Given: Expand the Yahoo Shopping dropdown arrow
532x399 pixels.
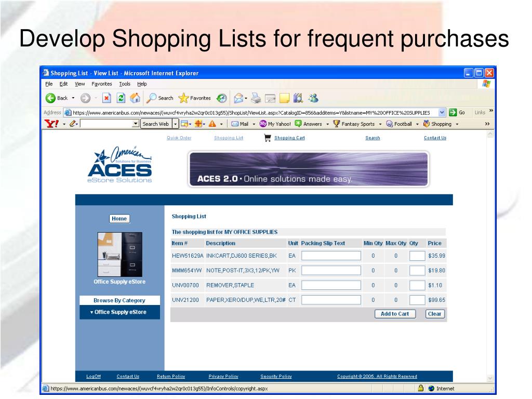Looking at the screenshot, I should (x=457, y=124).
